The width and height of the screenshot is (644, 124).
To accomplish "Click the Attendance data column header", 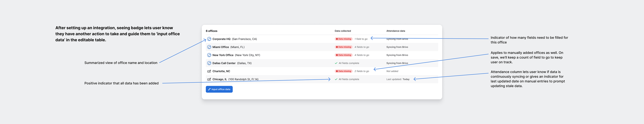I will coord(395,31).
